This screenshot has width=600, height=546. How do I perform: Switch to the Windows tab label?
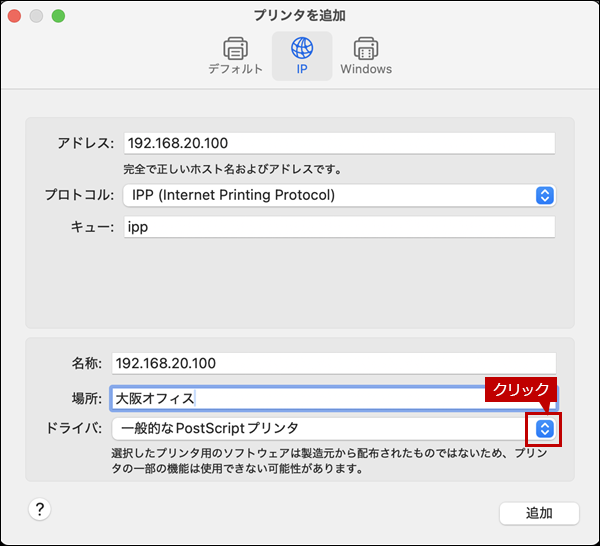click(365, 70)
